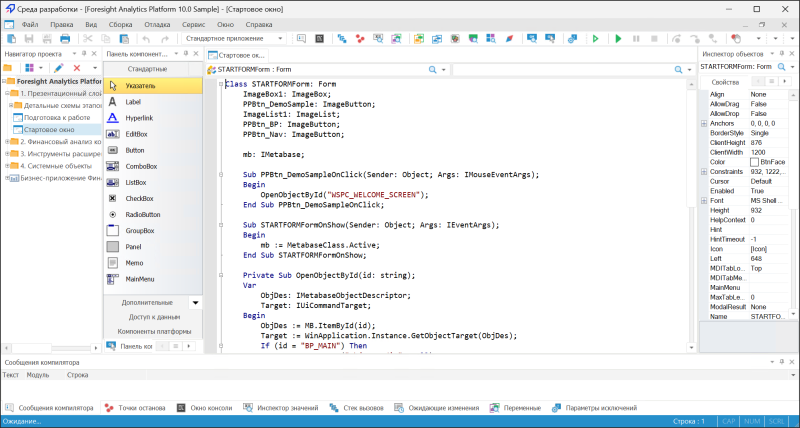Select the Указатель pointer component
The width and height of the screenshot is (800, 428).
pyautogui.click(x=153, y=86)
